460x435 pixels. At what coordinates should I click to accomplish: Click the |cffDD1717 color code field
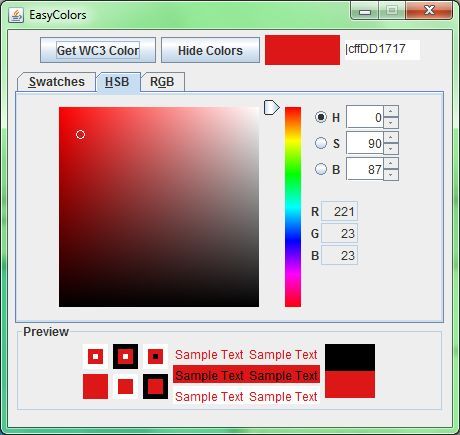pos(382,50)
